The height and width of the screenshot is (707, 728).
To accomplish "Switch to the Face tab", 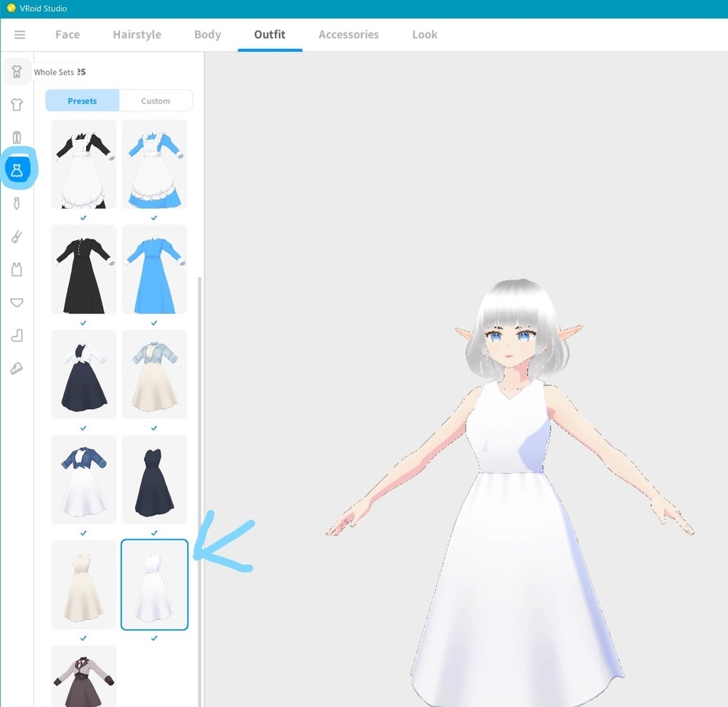I will point(68,34).
